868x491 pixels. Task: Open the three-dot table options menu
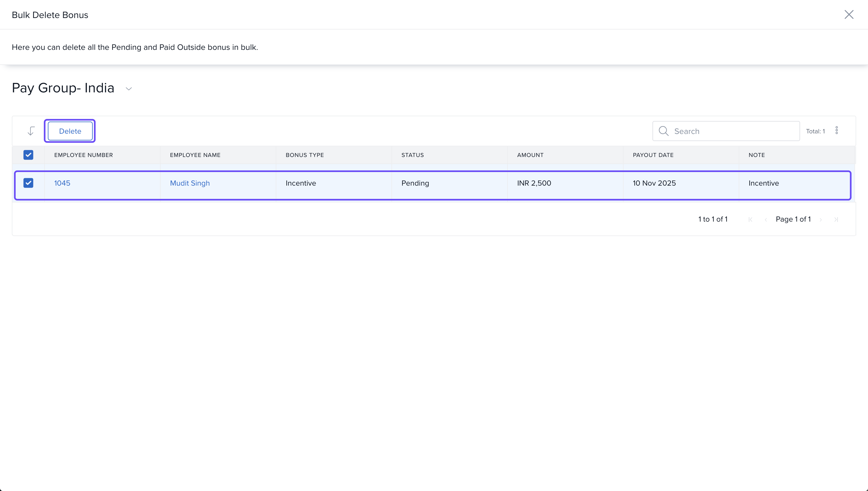(x=837, y=130)
